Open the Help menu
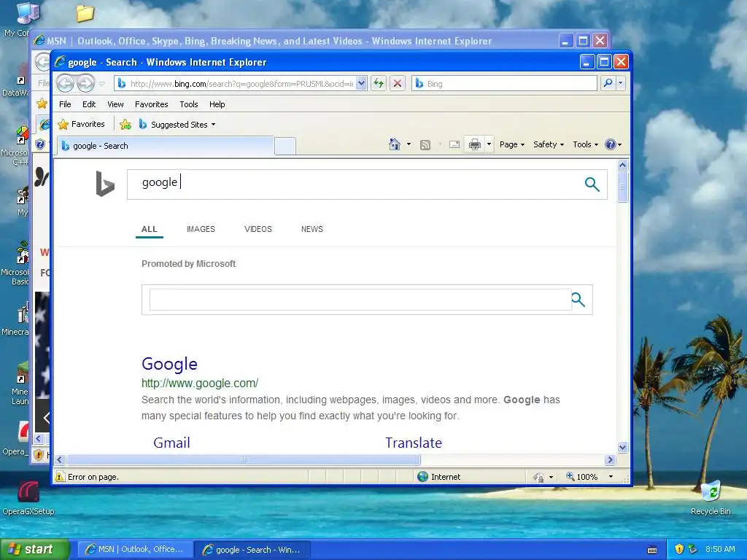 coord(217,104)
